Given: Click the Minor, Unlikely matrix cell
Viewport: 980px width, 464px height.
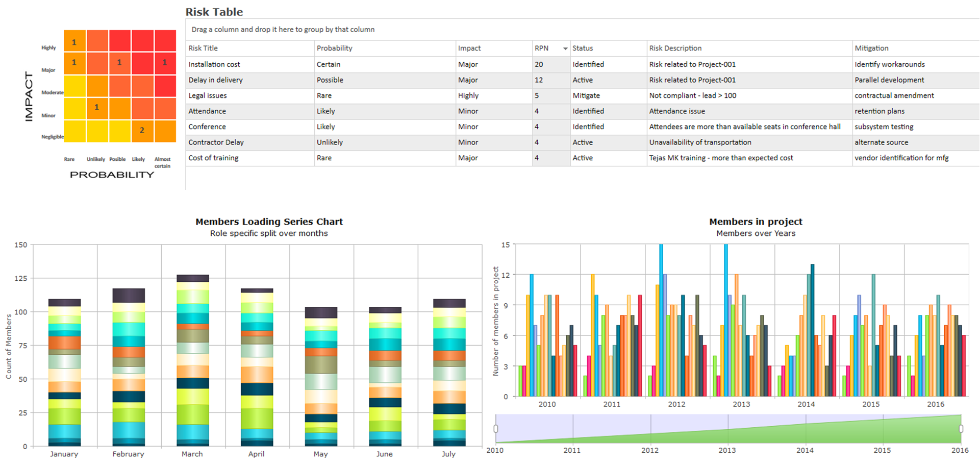Looking at the screenshot, I should [x=96, y=108].
